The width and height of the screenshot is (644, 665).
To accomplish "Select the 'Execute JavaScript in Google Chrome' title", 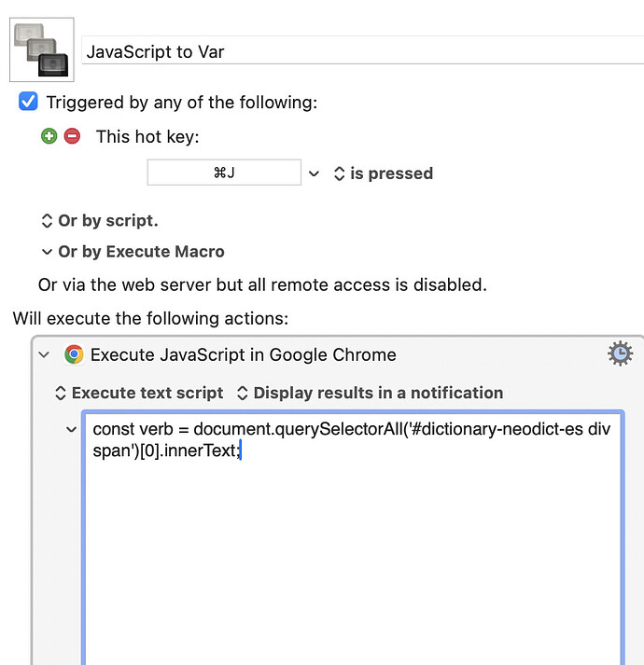I will (x=244, y=354).
